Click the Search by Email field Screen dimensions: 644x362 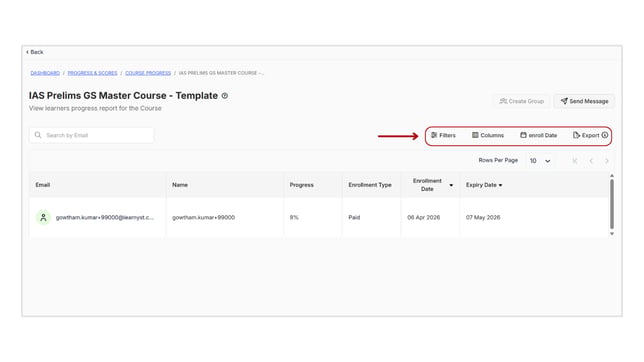pos(92,135)
